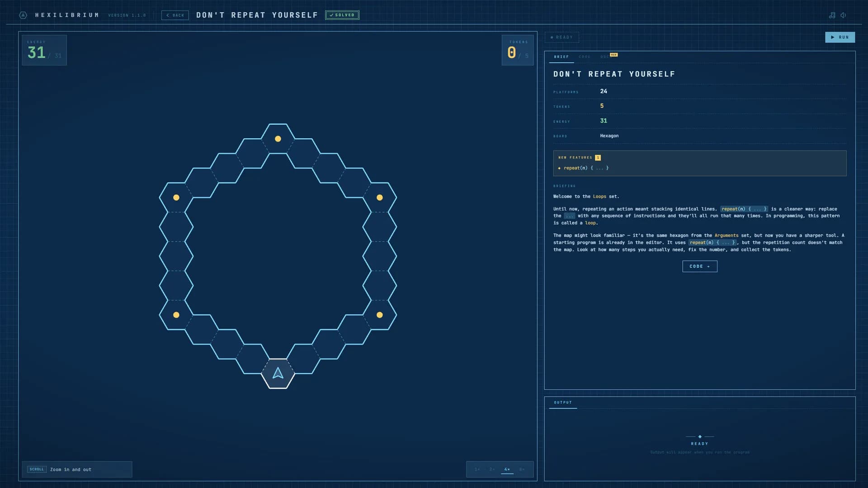Set zoom level to 8×
This screenshot has height=488, width=868.
[522, 469]
